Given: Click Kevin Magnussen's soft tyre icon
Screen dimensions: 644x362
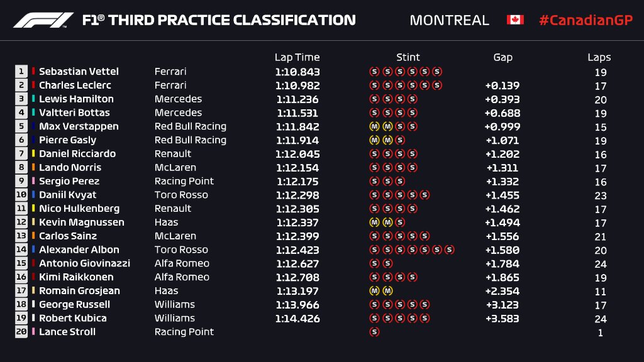Looking at the screenshot, I should [400, 222].
